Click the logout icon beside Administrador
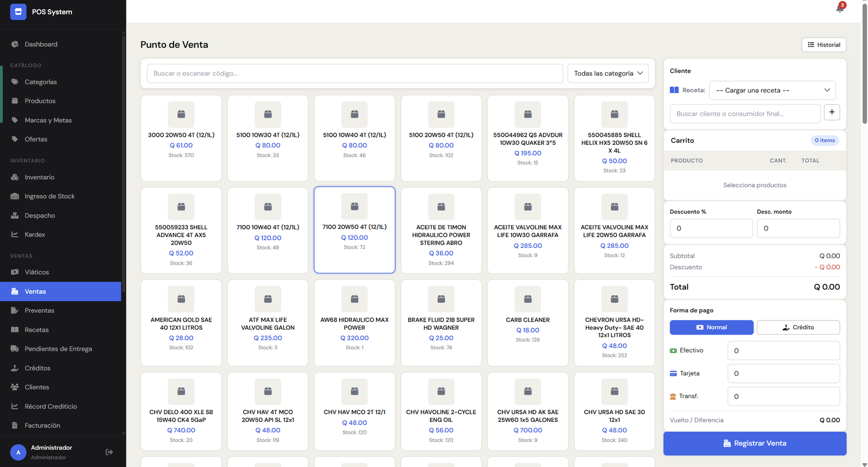Image resolution: width=868 pixels, height=467 pixels. tap(109, 452)
